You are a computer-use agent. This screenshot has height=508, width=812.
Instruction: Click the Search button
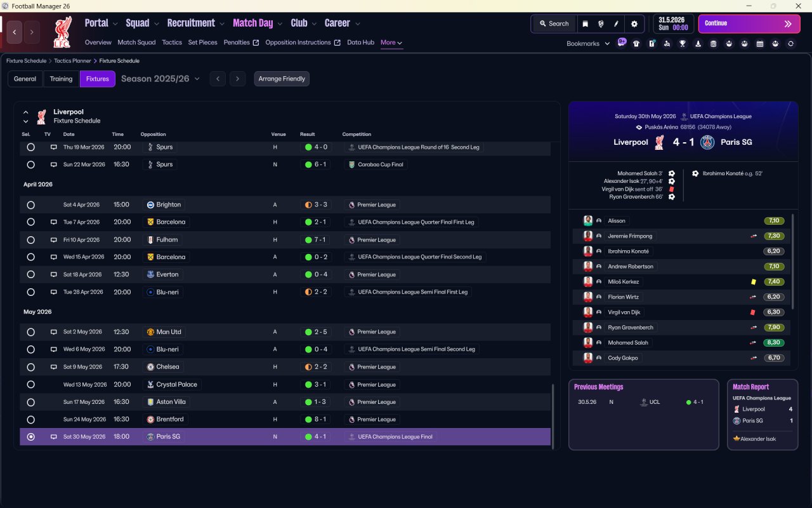[554, 23]
